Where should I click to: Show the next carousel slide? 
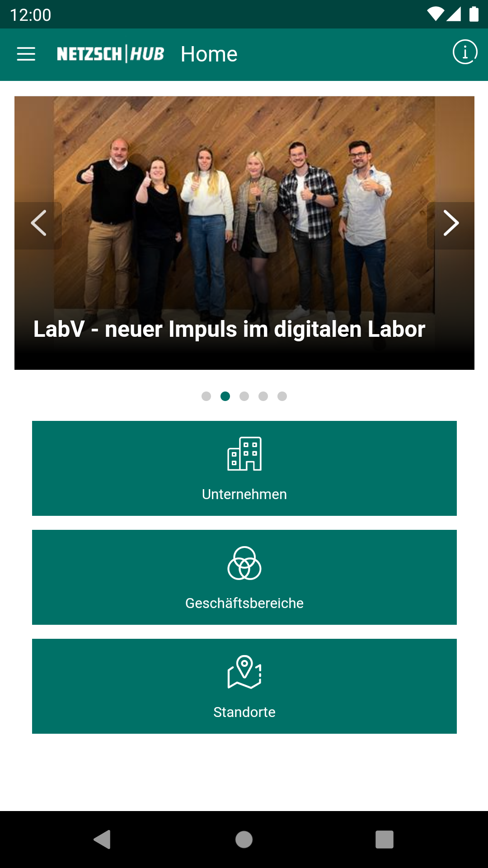coord(450,223)
